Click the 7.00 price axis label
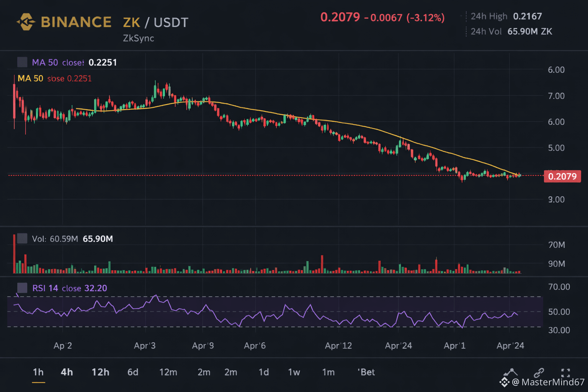The height and width of the screenshot is (392, 588). 556,96
